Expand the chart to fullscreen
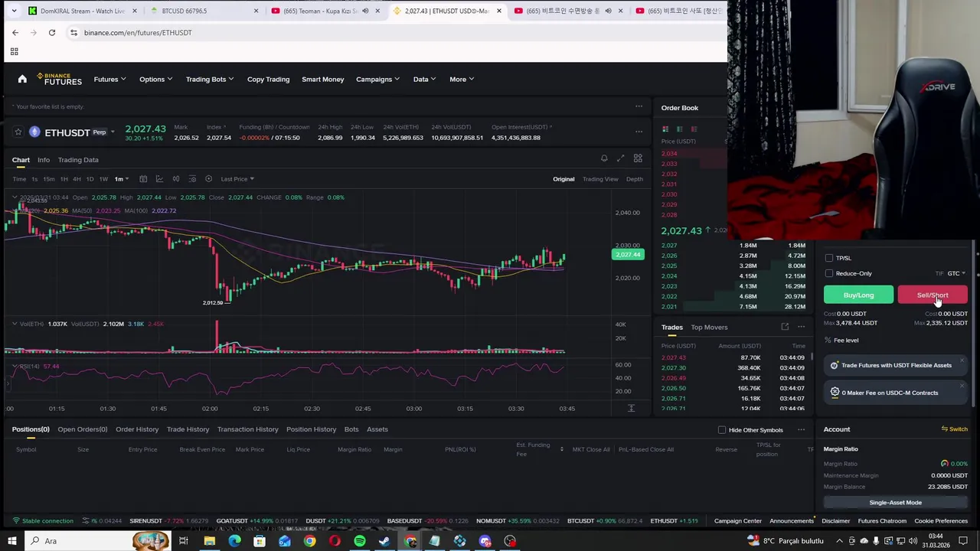Image resolution: width=980 pixels, height=551 pixels. click(621, 158)
